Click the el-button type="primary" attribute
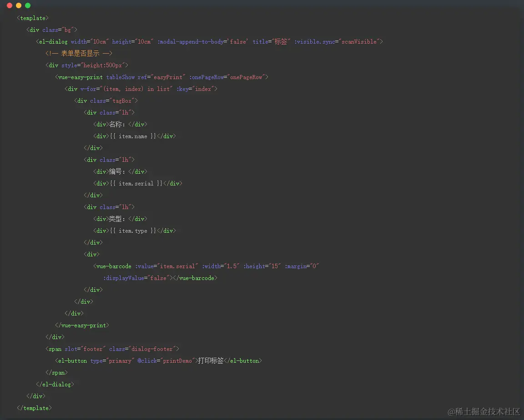The width and height of the screenshot is (524, 420). [x=112, y=361]
